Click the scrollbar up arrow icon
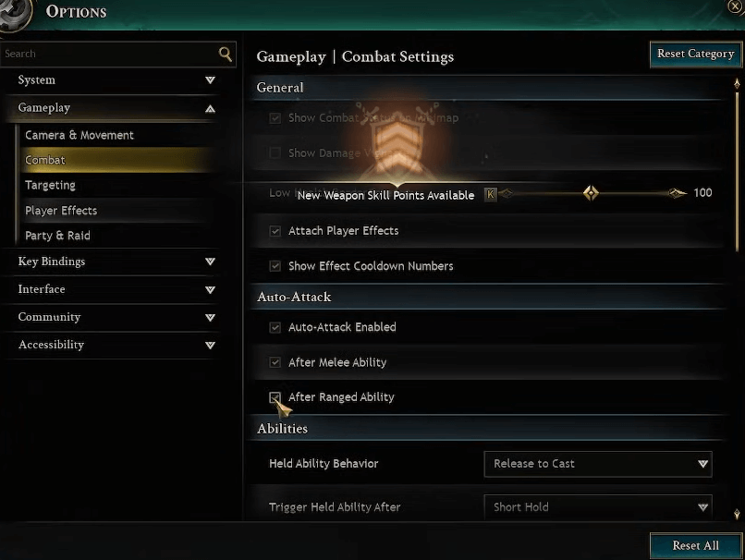This screenshot has height=560, width=745. coord(737,83)
